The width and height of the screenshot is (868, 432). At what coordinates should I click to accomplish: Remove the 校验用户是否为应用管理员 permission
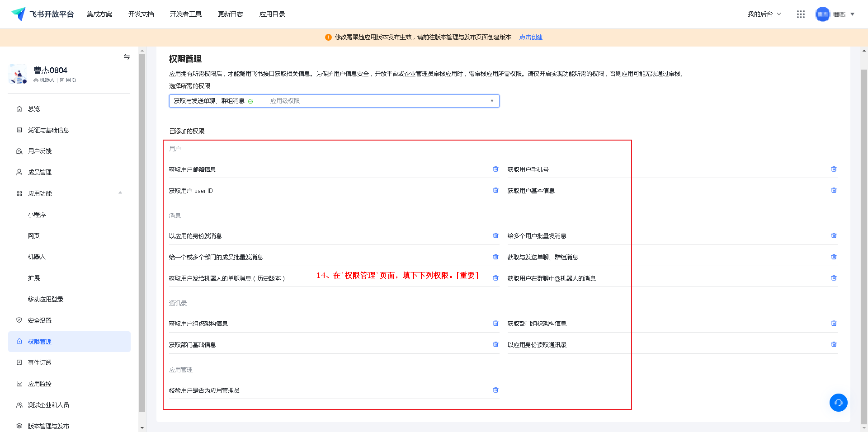[x=495, y=390]
